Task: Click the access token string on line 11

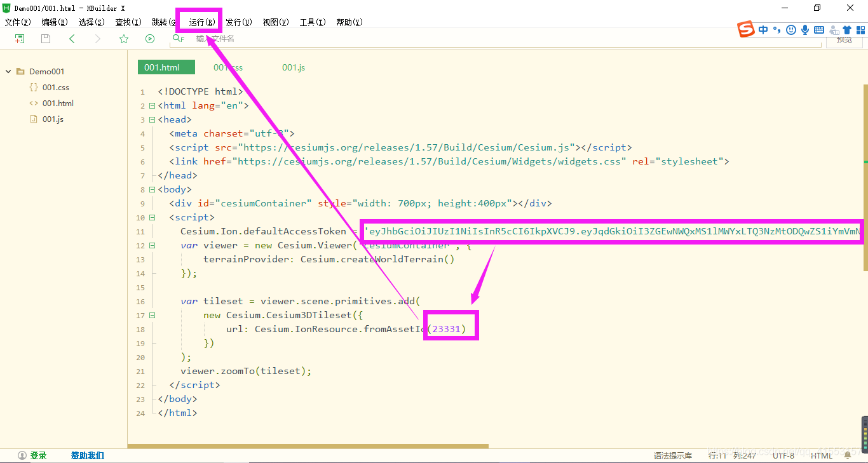Action: [613, 232]
